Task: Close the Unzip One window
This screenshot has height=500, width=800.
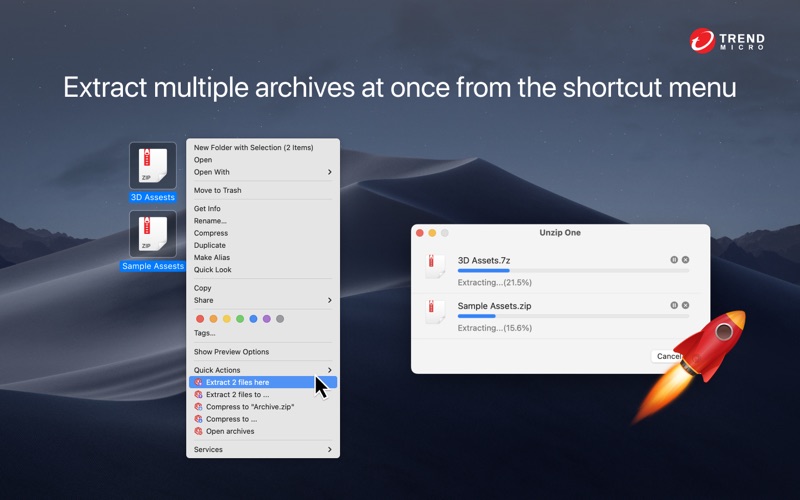Action: tap(420, 233)
